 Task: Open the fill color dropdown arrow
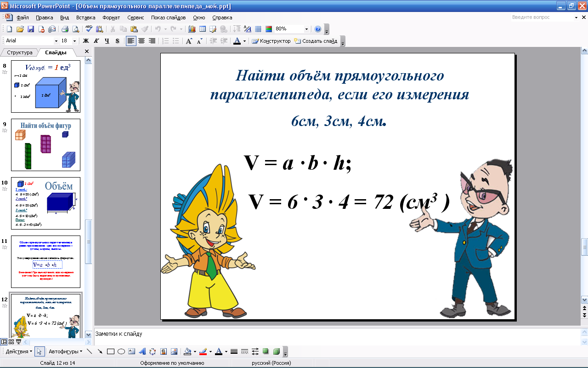pos(195,351)
